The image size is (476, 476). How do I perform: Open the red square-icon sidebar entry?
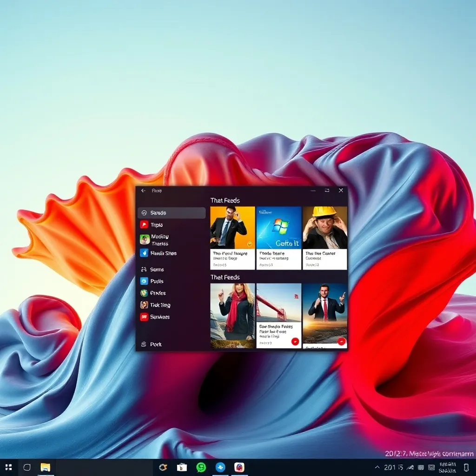pyautogui.click(x=155, y=317)
